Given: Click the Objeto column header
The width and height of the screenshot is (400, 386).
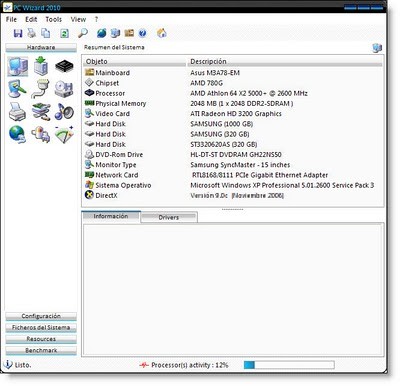Looking at the screenshot, I should point(134,62).
